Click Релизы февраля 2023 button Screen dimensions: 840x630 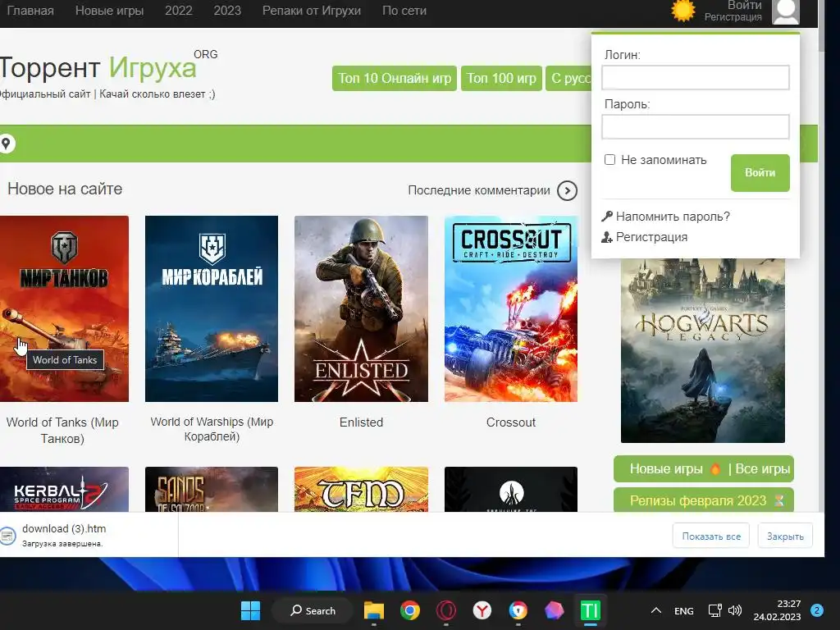tap(703, 500)
